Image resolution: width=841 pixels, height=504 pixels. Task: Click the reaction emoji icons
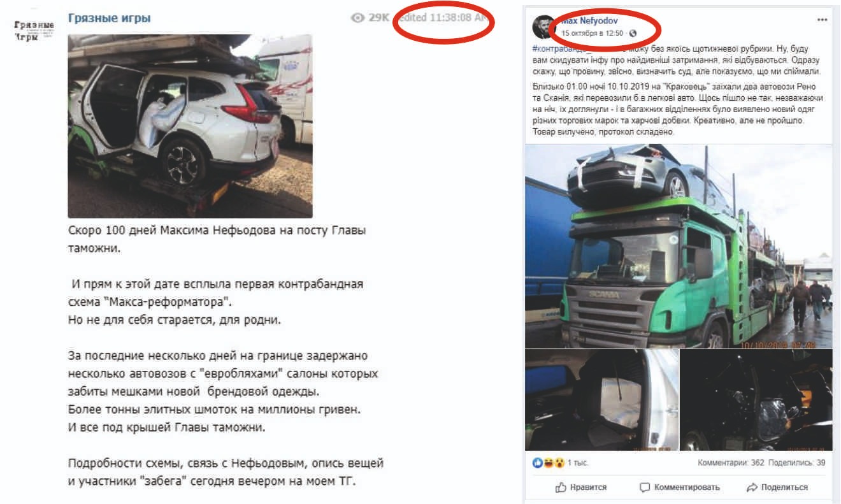pos(548,463)
